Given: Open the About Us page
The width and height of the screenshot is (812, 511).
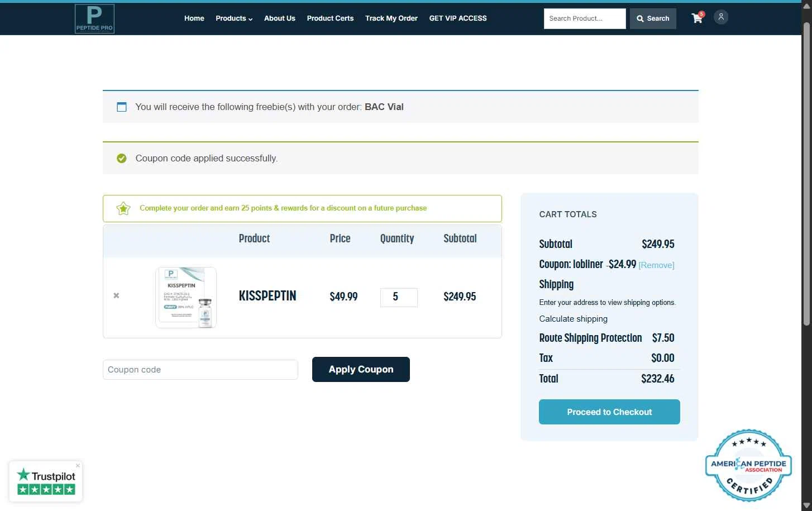Looking at the screenshot, I should coord(279,18).
